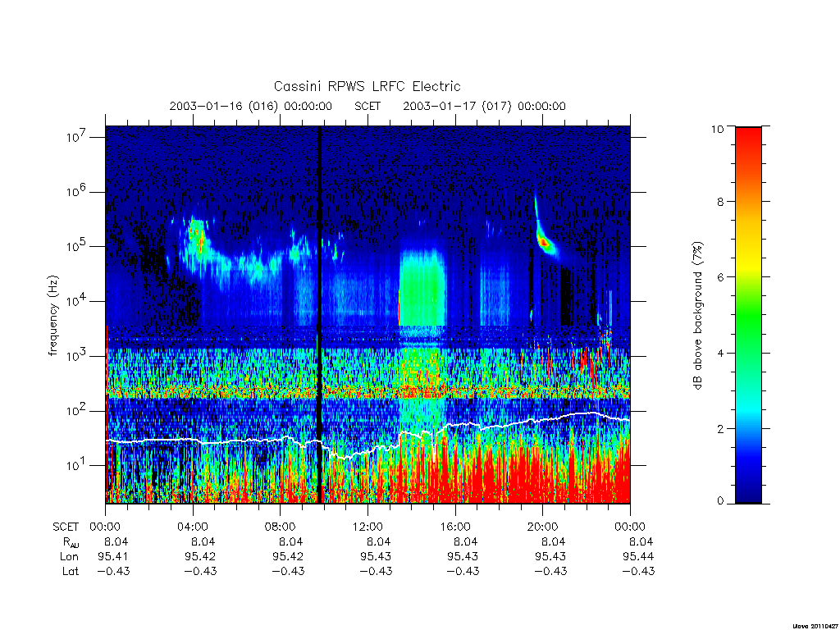Click the colorbar tick label '8'
This screenshot has height=630, width=840.
720,202
